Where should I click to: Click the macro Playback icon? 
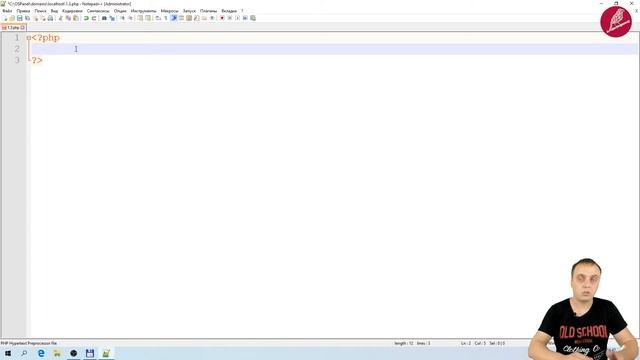pyautogui.click(x=238, y=18)
